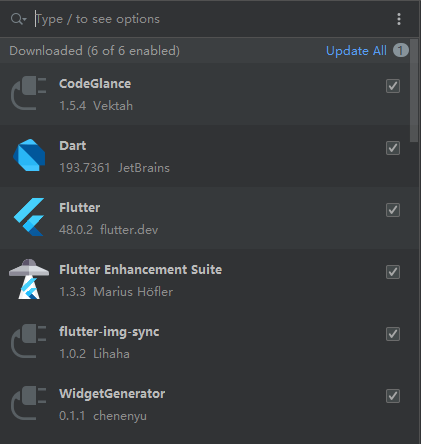Click the Flutter Enhancement Suite UFO icon

coord(29,279)
